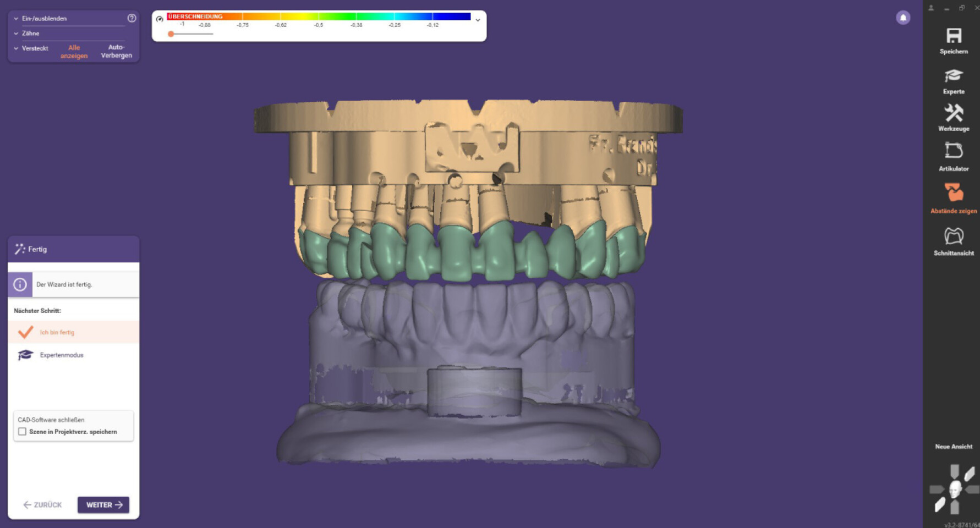Click the notification bell icon
Screen dimensions: 980x528
[x=903, y=18]
